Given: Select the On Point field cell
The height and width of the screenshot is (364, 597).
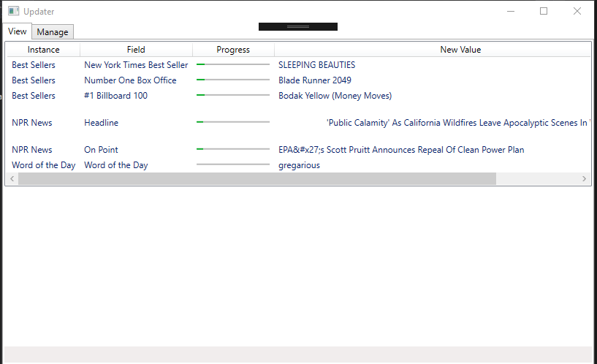Looking at the screenshot, I should (x=102, y=150).
